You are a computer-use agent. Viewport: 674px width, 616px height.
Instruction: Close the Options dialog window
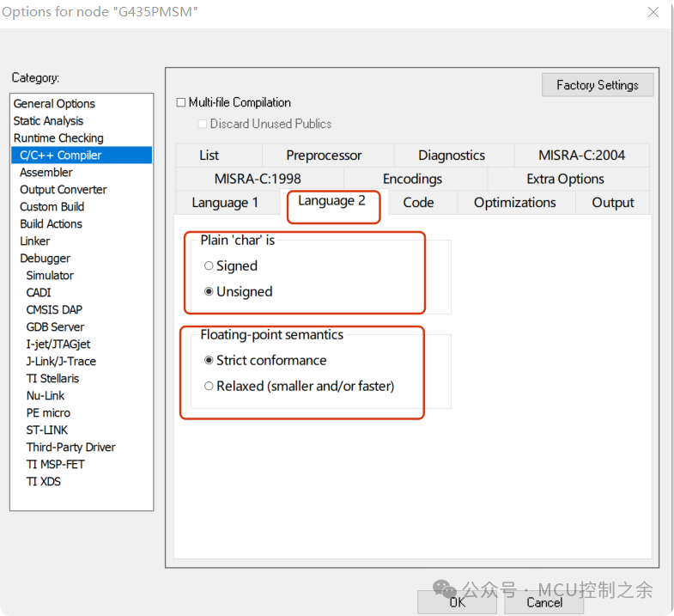(x=653, y=12)
